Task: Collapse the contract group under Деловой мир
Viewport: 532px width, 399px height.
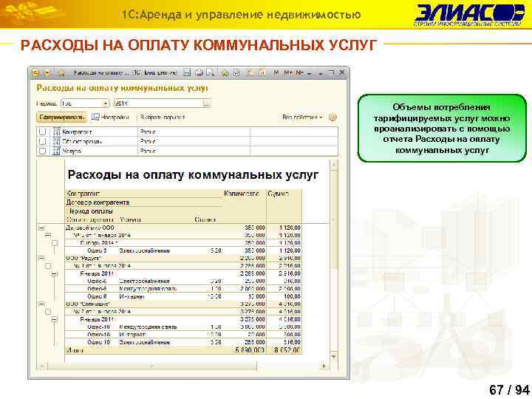Action: coord(48,235)
